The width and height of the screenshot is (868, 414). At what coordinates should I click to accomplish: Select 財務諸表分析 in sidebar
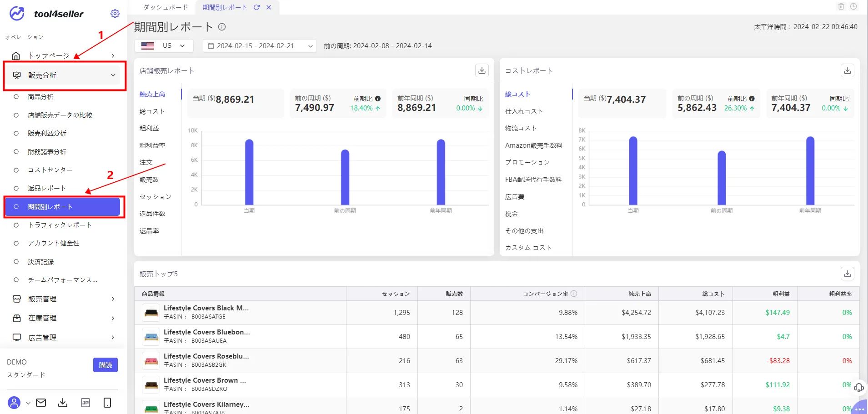[x=47, y=152]
